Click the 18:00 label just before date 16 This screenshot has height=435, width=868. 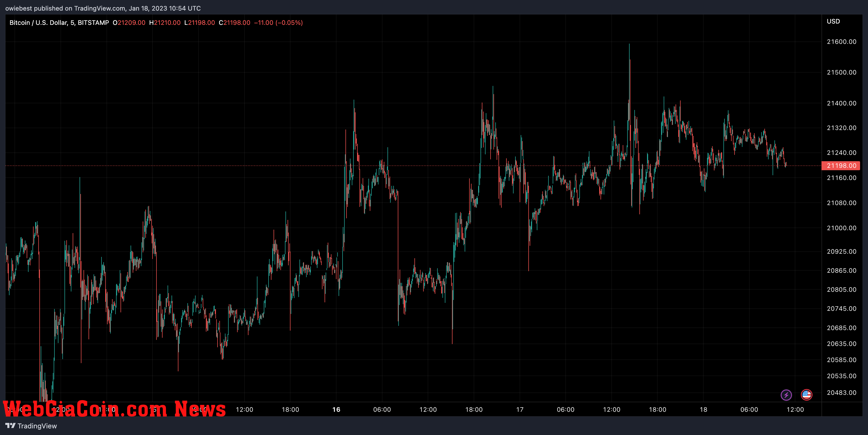point(290,410)
